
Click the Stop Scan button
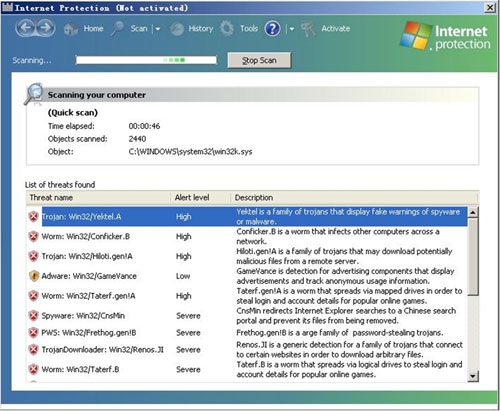click(x=259, y=60)
